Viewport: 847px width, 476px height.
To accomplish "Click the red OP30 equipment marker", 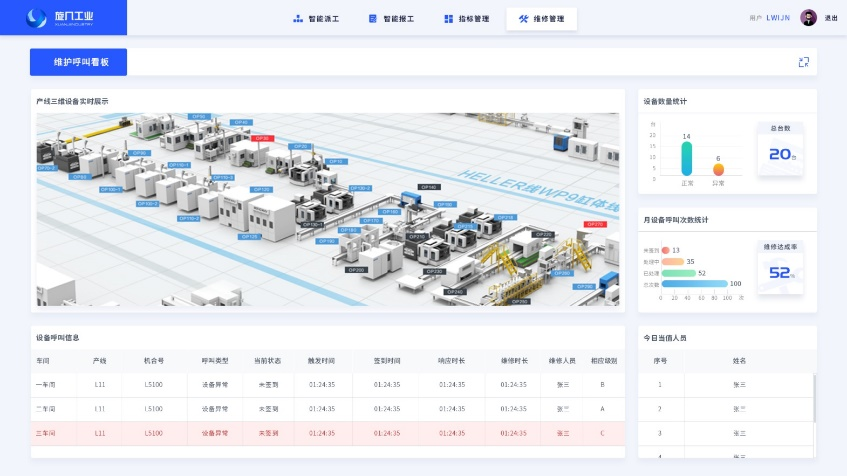I will [262, 139].
